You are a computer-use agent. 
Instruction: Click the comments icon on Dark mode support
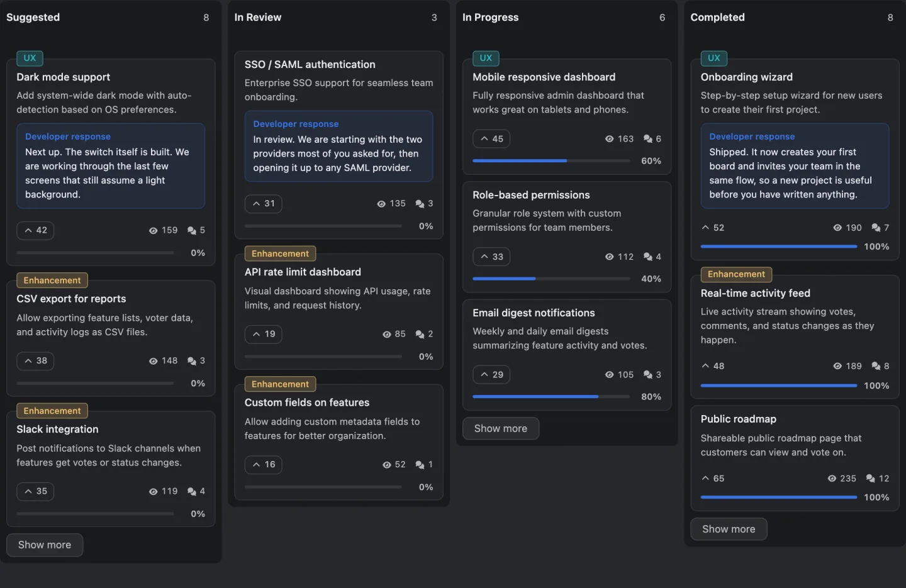(192, 231)
